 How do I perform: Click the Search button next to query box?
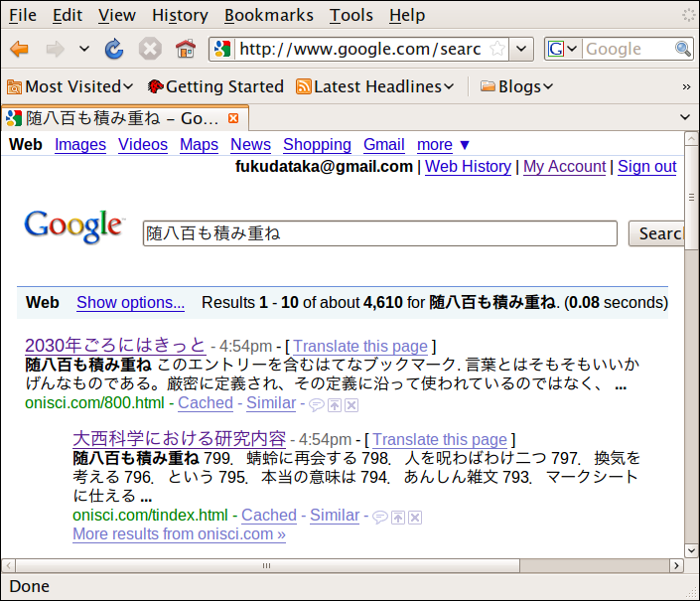[x=656, y=233]
